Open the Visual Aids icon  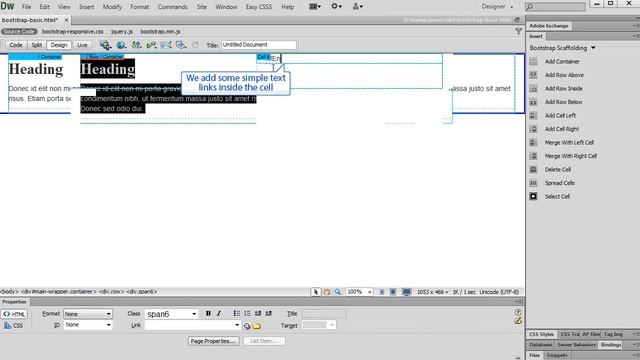click(x=181, y=45)
